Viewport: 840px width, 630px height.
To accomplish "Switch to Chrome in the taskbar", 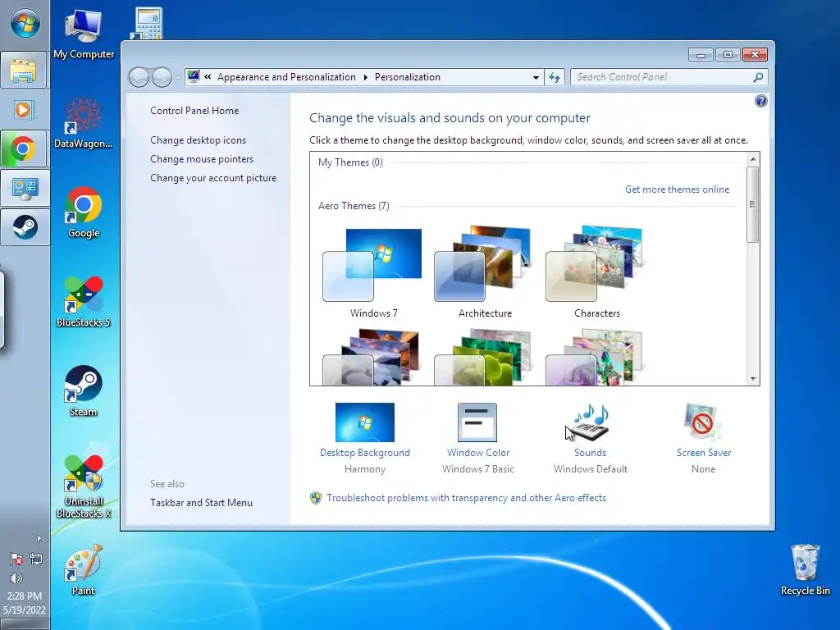I will 24,148.
